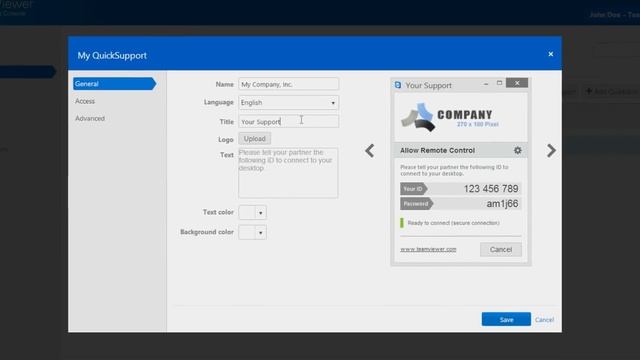Upload a logo image
The image size is (640, 360).
[254, 139]
